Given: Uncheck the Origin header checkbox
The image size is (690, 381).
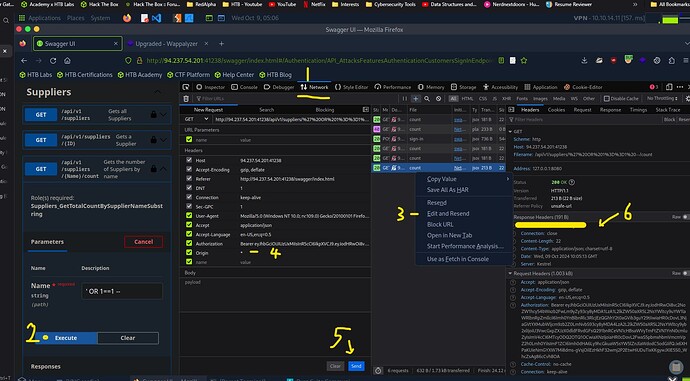Looking at the screenshot, I should click(x=189, y=253).
